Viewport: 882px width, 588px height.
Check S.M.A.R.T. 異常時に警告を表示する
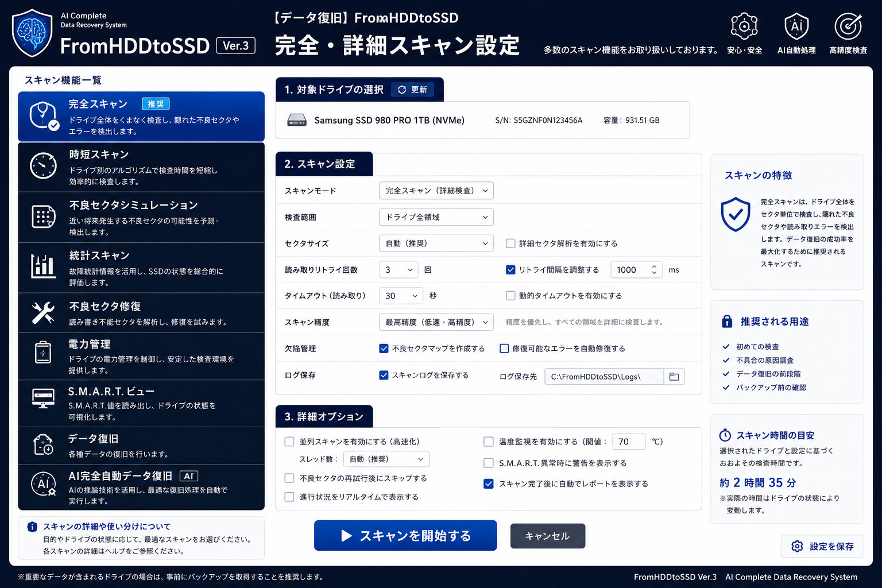pos(489,463)
